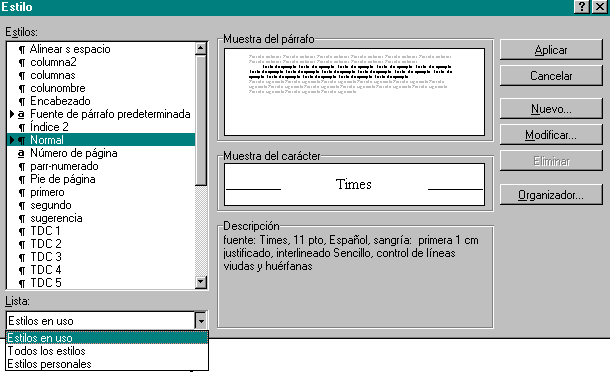Click the paragraph sample preview box
Image resolution: width=610 pixels, height=373 pixels.
click(x=354, y=92)
